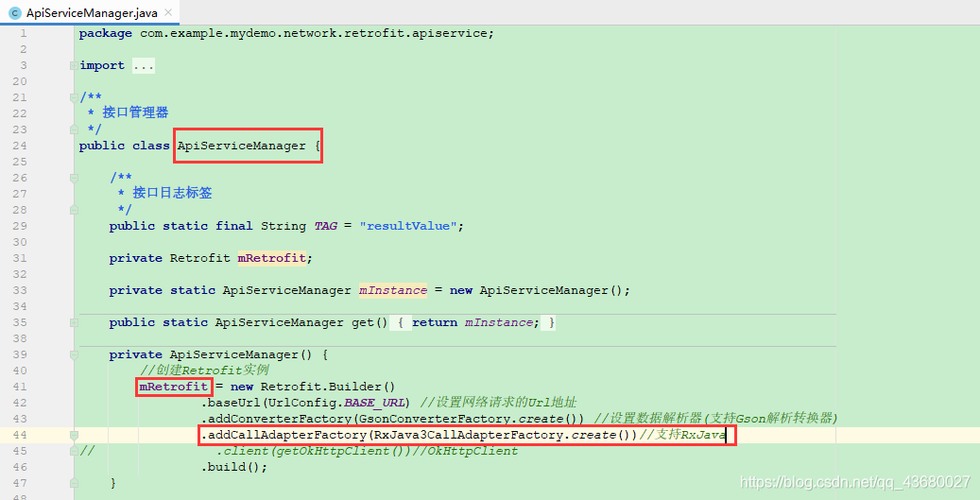Click line number 29 in the gutter
980x500 pixels.
(x=20, y=226)
